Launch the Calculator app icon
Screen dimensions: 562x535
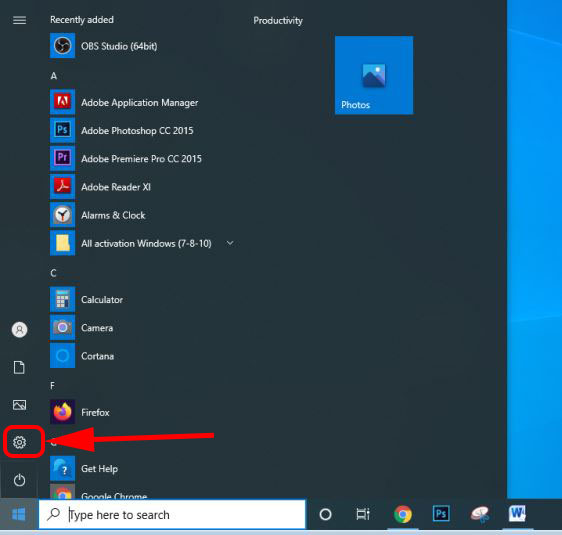pyautogui.click(x=62, y=299)
